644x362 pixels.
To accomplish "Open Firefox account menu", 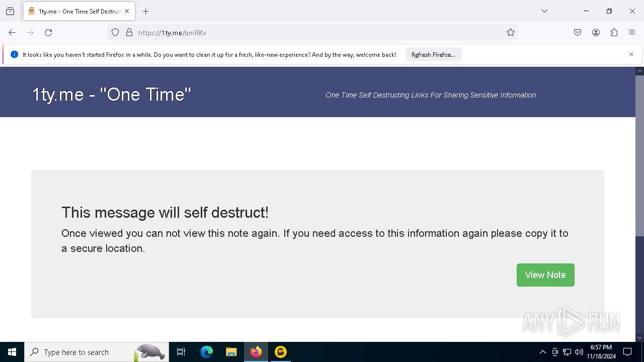I will coord(596,33).
